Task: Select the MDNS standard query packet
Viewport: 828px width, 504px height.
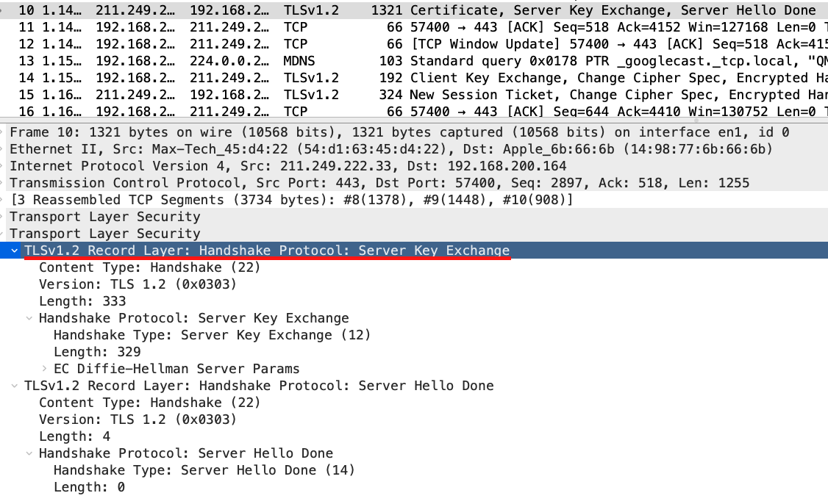Action: point(294,60)
